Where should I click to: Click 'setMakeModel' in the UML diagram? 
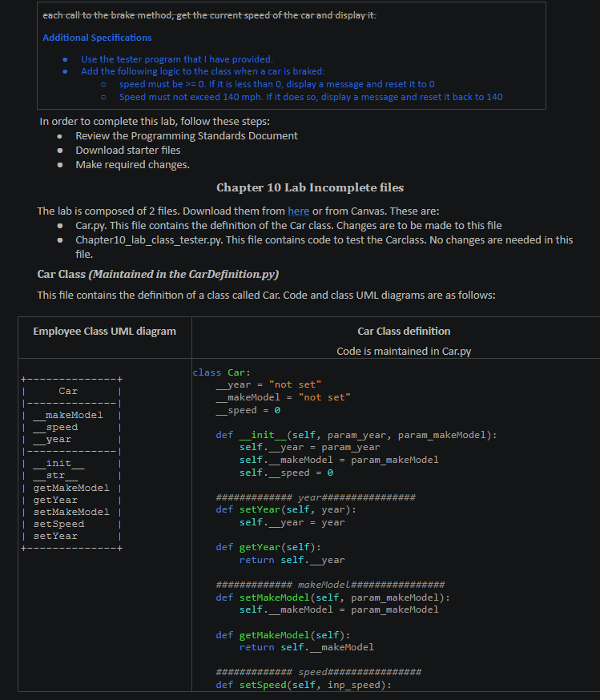click(71, 512)
